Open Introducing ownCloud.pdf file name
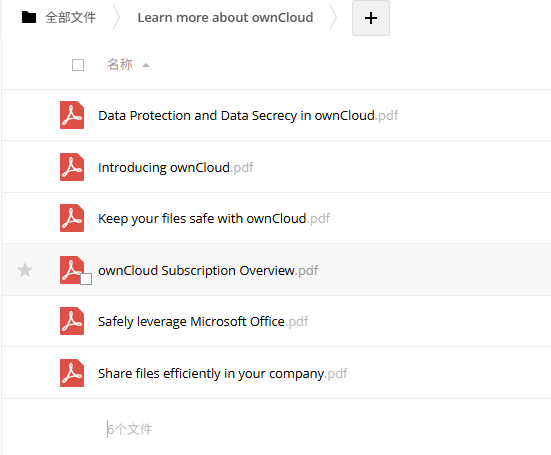Screen dimensions: 551x455 176,167
